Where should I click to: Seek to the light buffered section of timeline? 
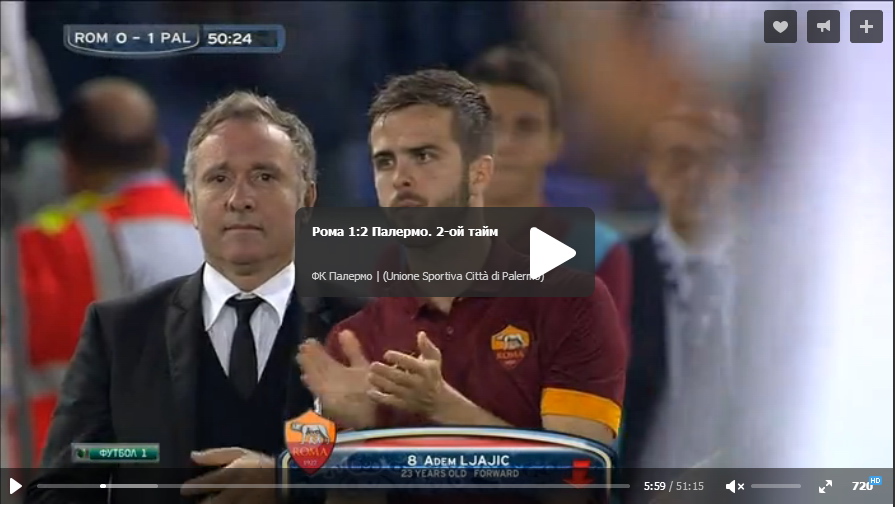132,486
